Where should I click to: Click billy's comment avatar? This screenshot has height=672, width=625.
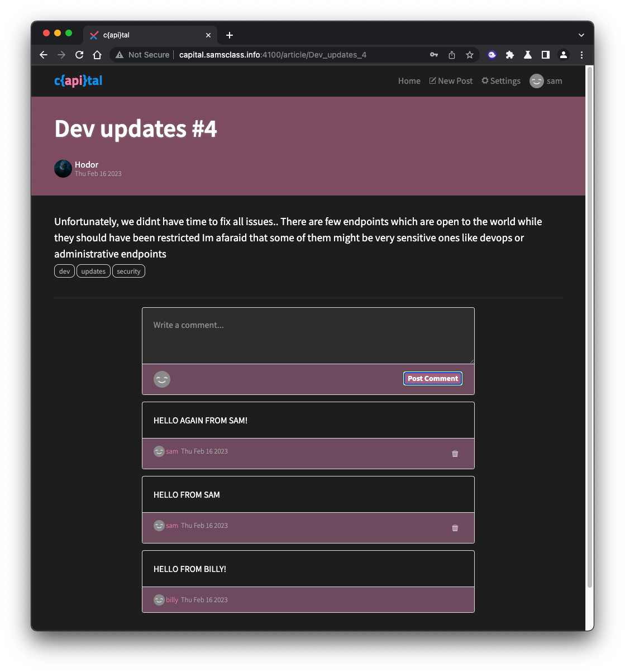pyautogui.click(x=159, y=600)
